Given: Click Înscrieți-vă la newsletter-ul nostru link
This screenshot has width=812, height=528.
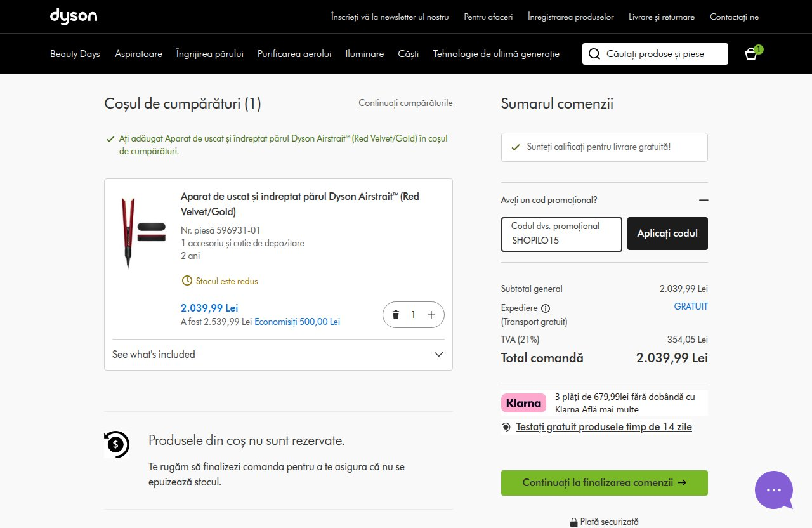Looking at the screenshot, I should (390, 17).
